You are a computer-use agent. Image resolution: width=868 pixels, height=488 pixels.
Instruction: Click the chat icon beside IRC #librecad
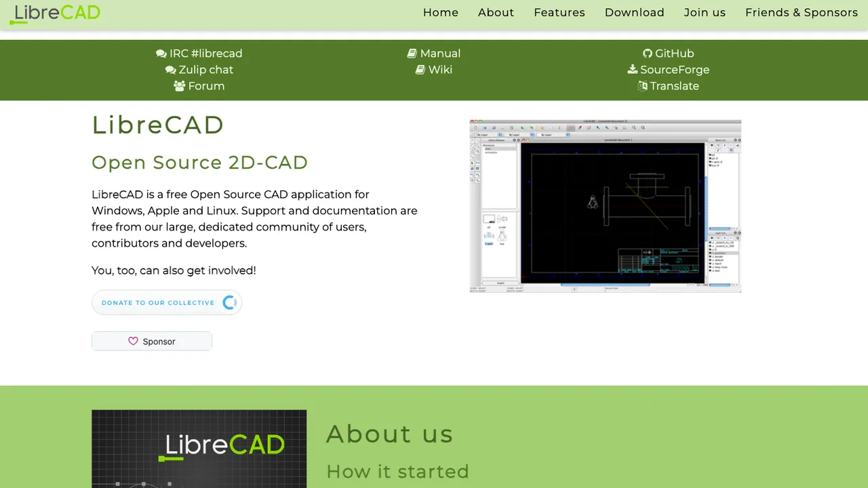161,54
